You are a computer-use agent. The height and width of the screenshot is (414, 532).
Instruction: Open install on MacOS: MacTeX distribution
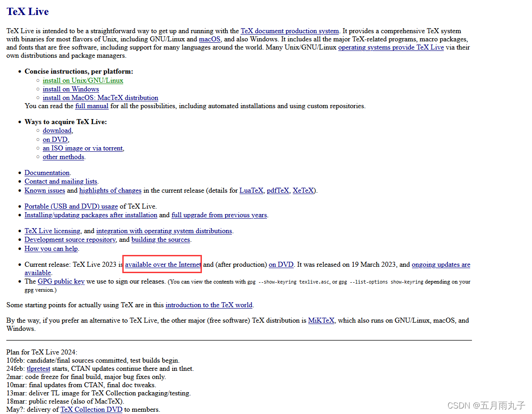pos(100,98)
